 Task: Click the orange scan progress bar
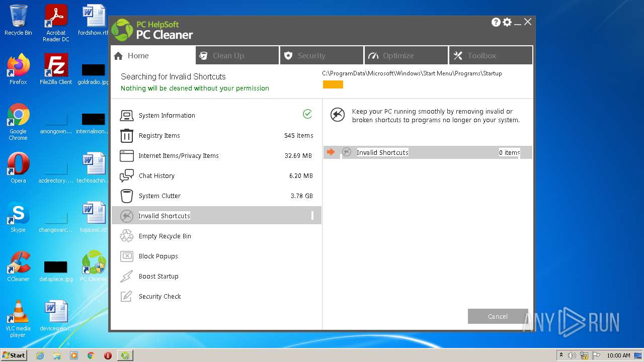tap(333, 84)
